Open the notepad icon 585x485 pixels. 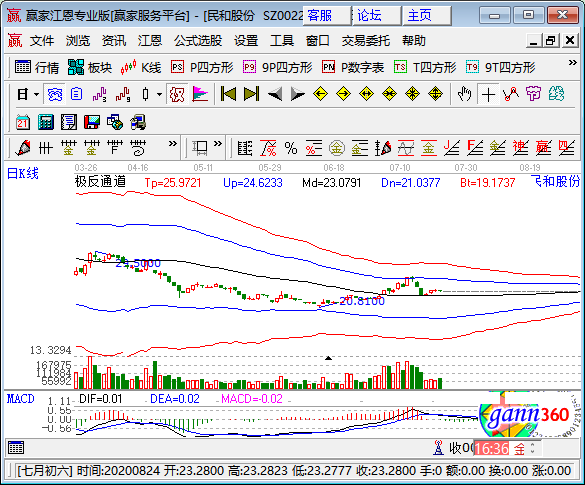69,122
